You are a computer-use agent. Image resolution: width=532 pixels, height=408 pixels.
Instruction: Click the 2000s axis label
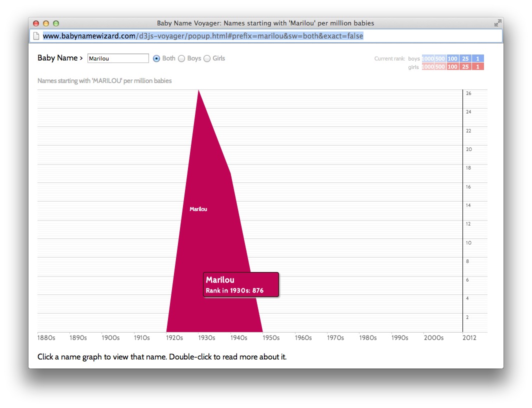pos(433,338)
